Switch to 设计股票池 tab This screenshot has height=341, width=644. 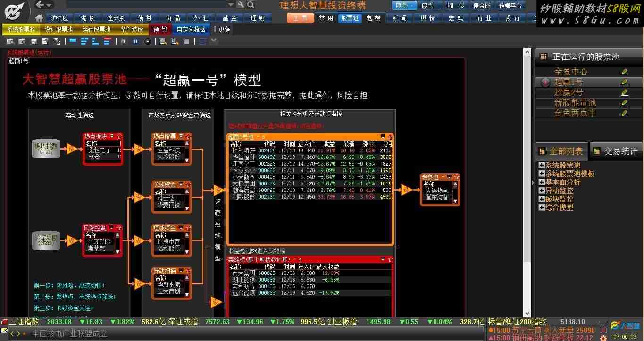point(59,29)
